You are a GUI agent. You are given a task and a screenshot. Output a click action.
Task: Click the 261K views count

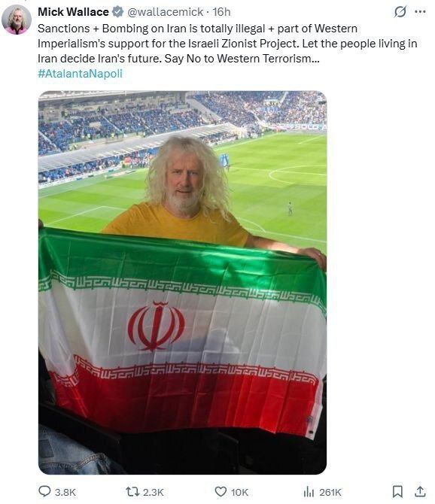click(330, 492)
